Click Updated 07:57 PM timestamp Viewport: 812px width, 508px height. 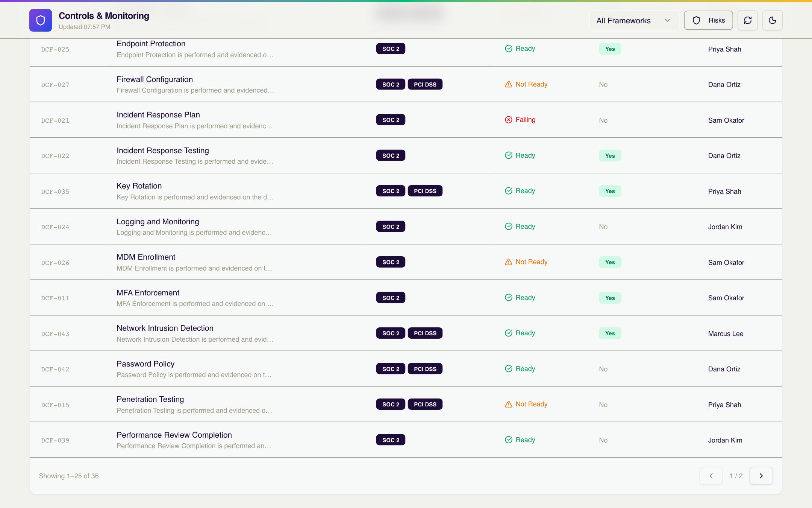tap(85, 27)
